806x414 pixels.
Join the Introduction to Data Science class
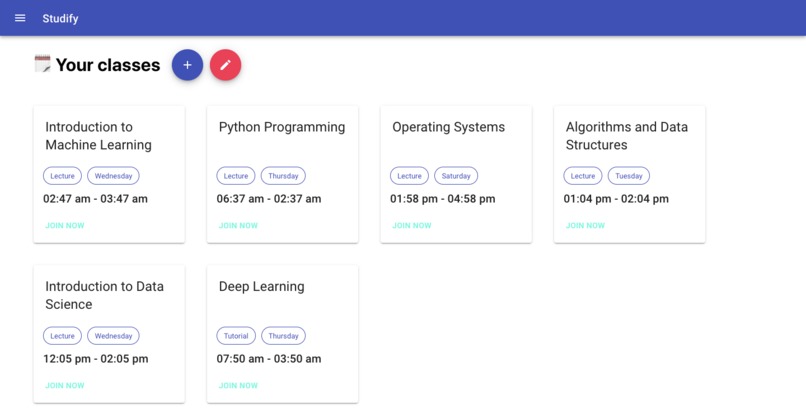65,385
